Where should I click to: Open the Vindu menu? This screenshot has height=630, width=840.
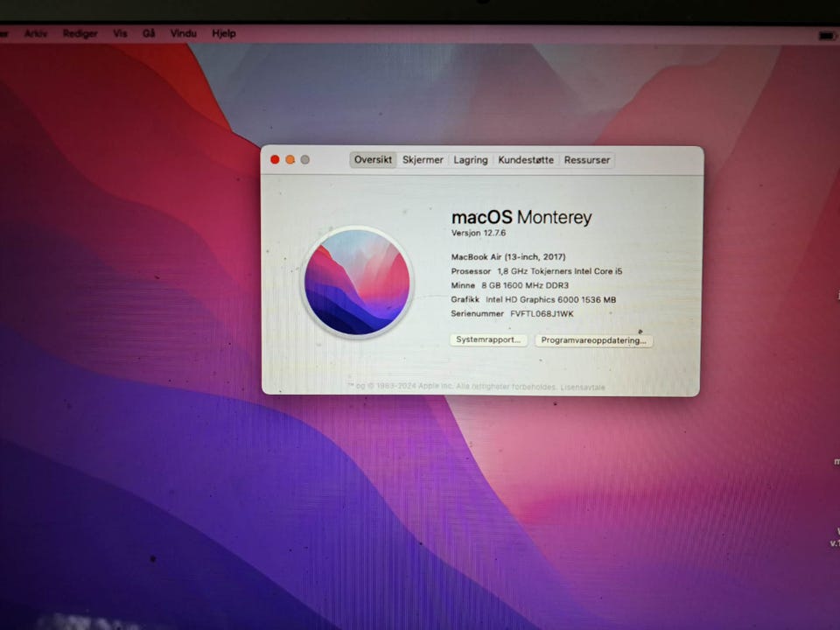(183, 33)
